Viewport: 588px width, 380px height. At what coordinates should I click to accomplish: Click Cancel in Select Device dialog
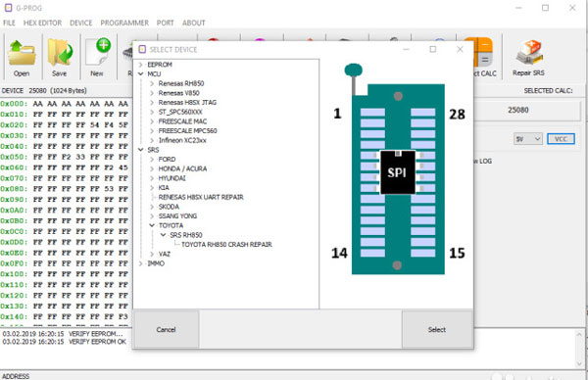coord(167,329)
